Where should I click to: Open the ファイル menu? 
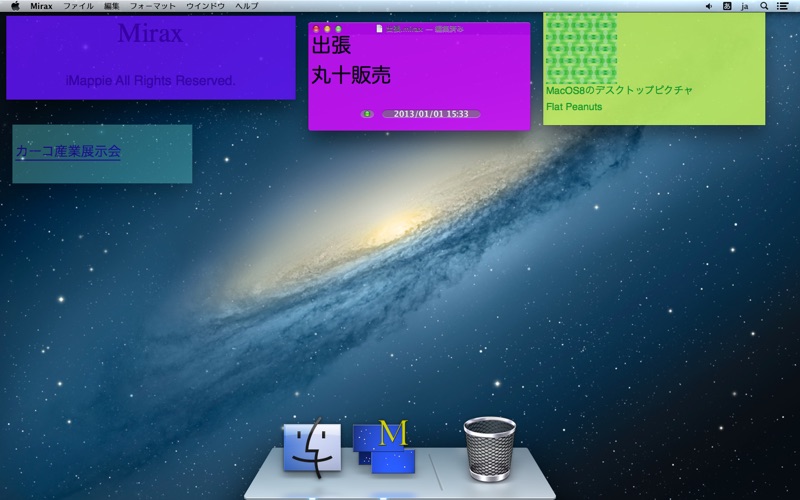click(78, 6)
